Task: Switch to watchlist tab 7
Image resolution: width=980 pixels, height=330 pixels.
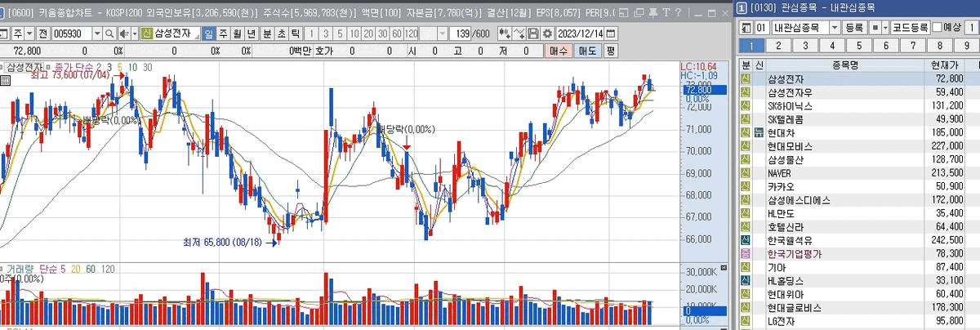Action: pyautogui.click(x=912, y=46)
